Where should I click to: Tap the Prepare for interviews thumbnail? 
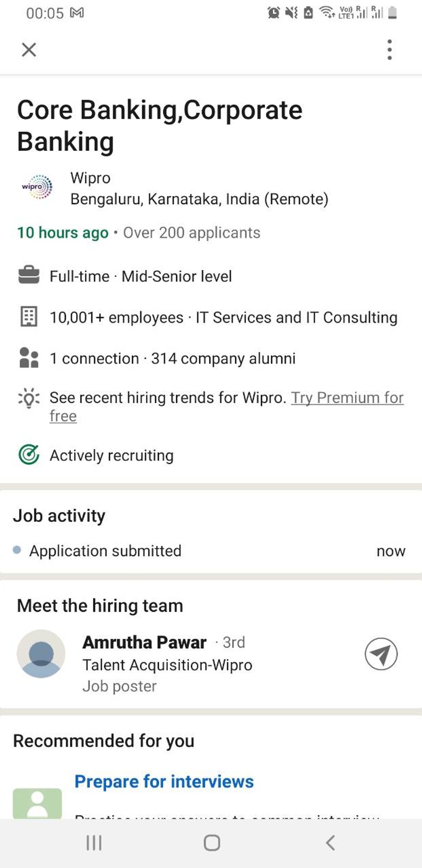click(37, 803)
